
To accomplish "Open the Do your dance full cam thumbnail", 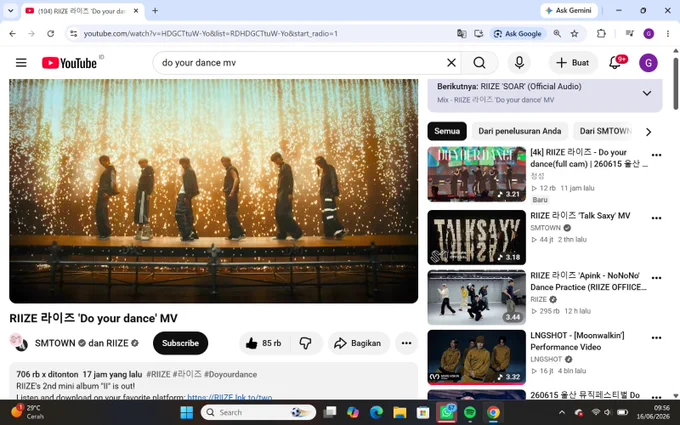I will tap(476, 174).
